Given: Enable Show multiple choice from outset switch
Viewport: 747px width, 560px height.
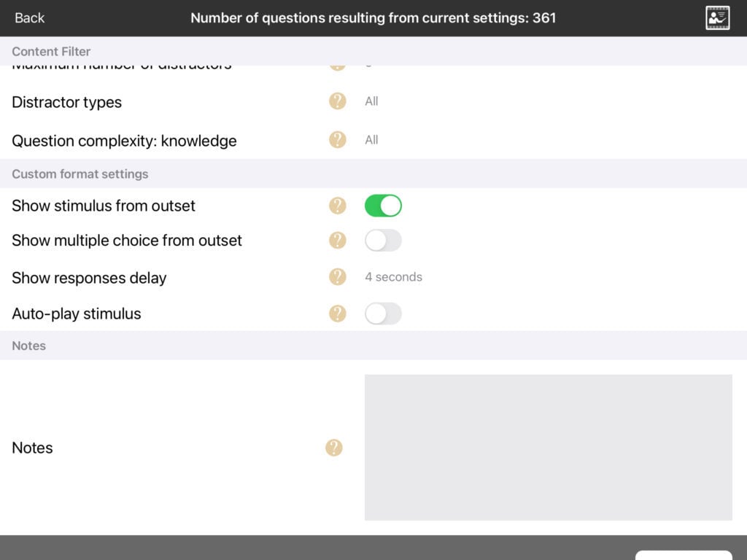Looking at the screenshot, I should (383, 241).
